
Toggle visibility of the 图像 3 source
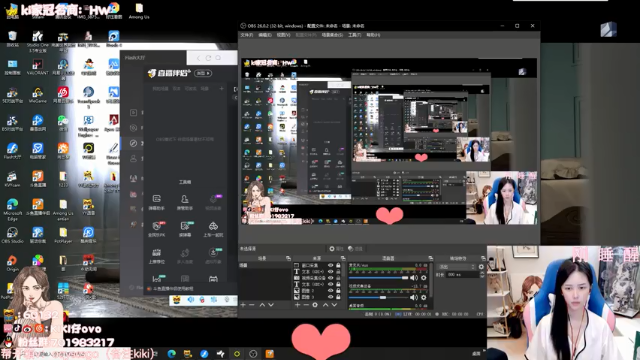point(331,297)
